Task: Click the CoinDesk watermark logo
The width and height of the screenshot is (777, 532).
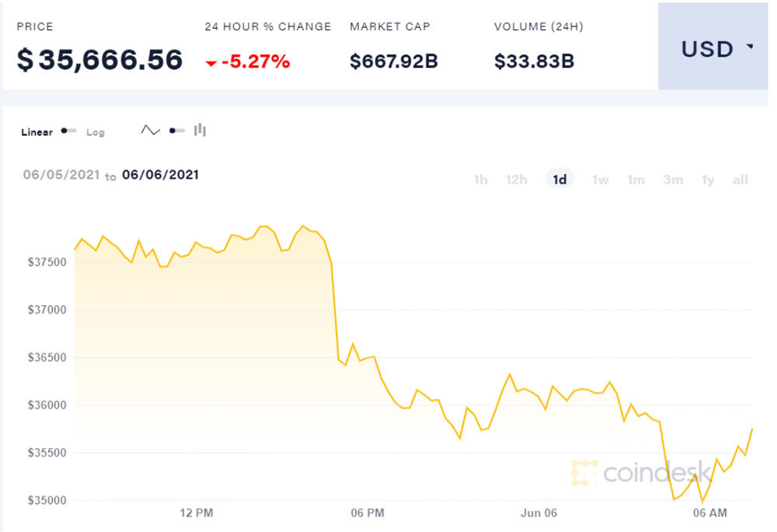Action: pos(642,472)
